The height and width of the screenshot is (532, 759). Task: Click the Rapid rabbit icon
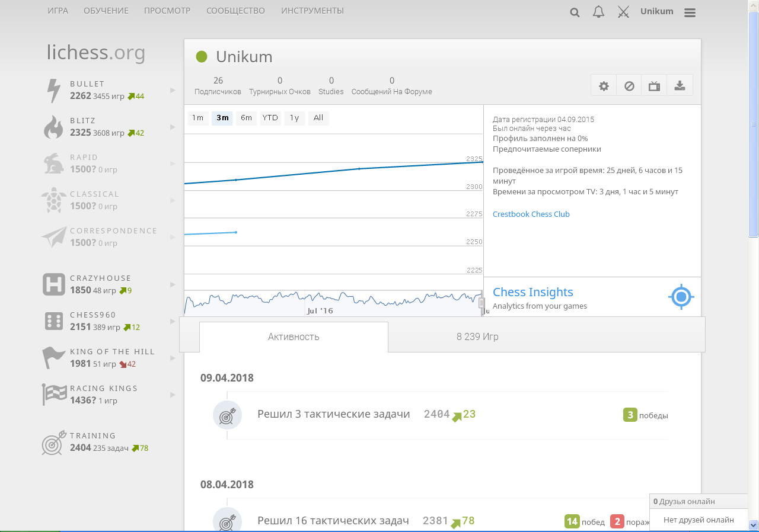pos(53,164)
